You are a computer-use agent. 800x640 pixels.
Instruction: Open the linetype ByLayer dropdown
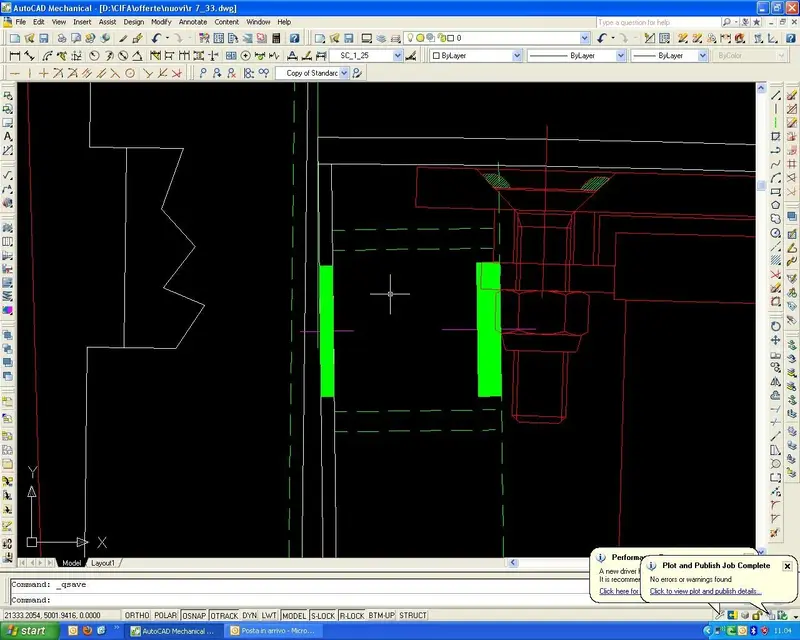(621, 56)
